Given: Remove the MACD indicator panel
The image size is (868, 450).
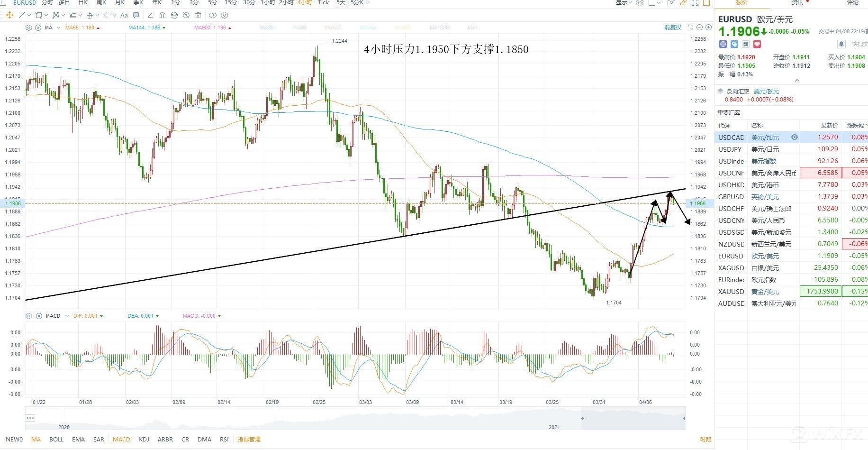Looking at the screenshot, I should (x=39, y=316).
